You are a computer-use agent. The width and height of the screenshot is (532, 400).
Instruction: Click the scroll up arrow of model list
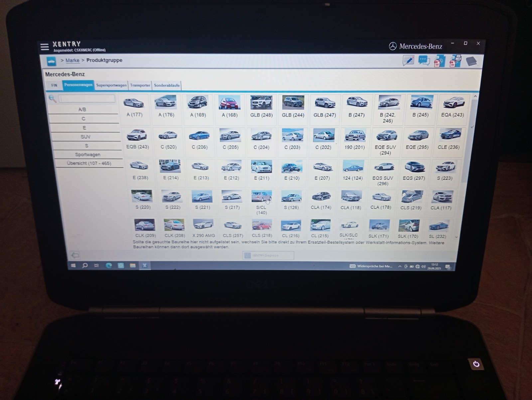click(475, 96)
